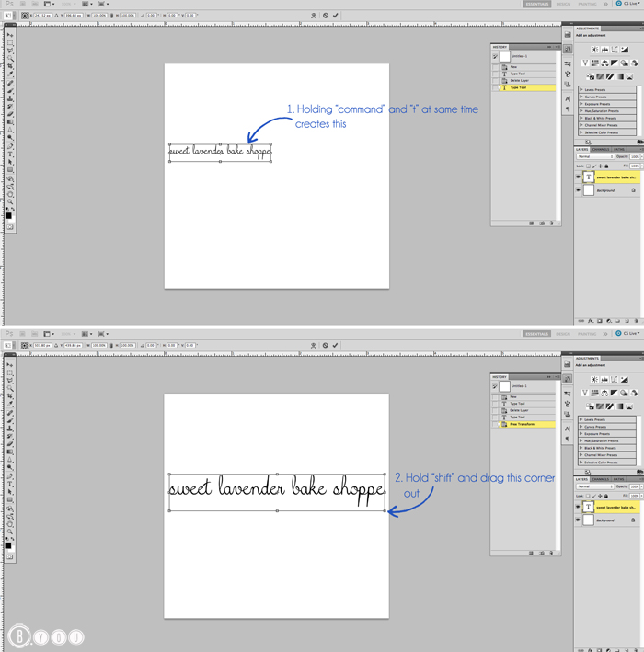The width and height of the screenshot is (644, 652).
Task: Open the Normal blend mode dropdown in upper Layers panel
Action: tap(595, 156)
